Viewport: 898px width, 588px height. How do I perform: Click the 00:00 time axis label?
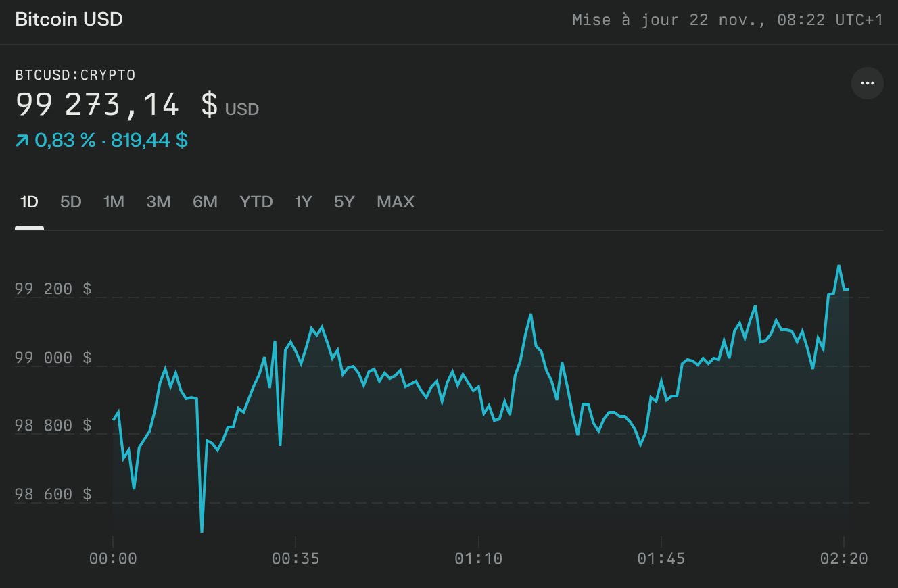coord(113,559)
